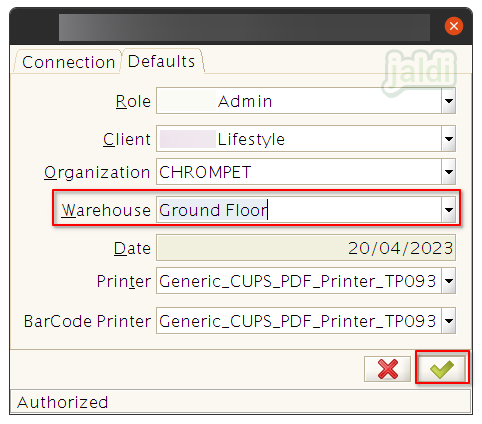Image resolution: width=482 pixels, height=424 pixels.
Task: Switch to the Connection tab
Action: [x=68, y=62]
